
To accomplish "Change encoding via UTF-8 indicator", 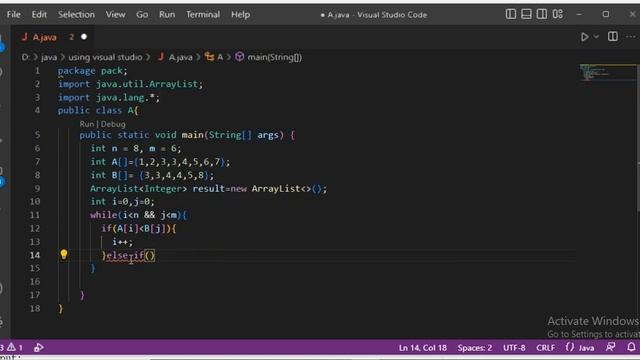I will (514, 348).
